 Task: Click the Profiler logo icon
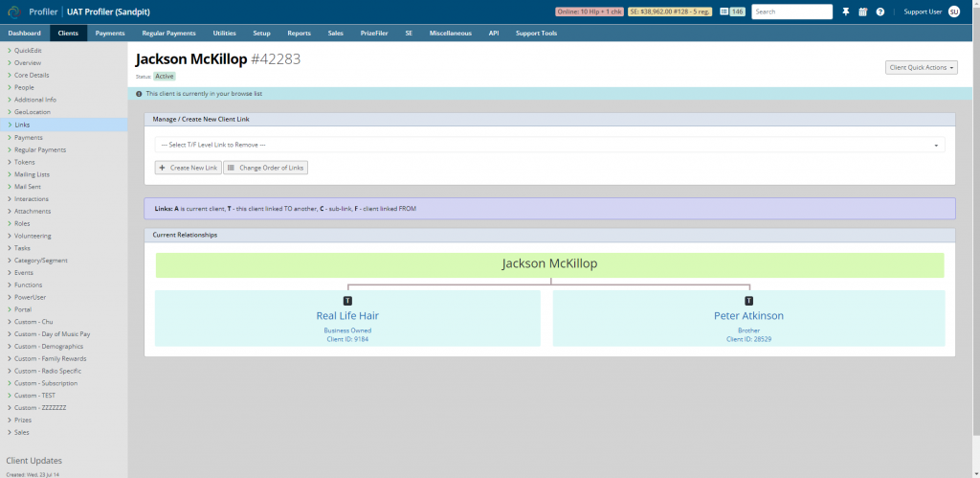(x=13, y=11)
